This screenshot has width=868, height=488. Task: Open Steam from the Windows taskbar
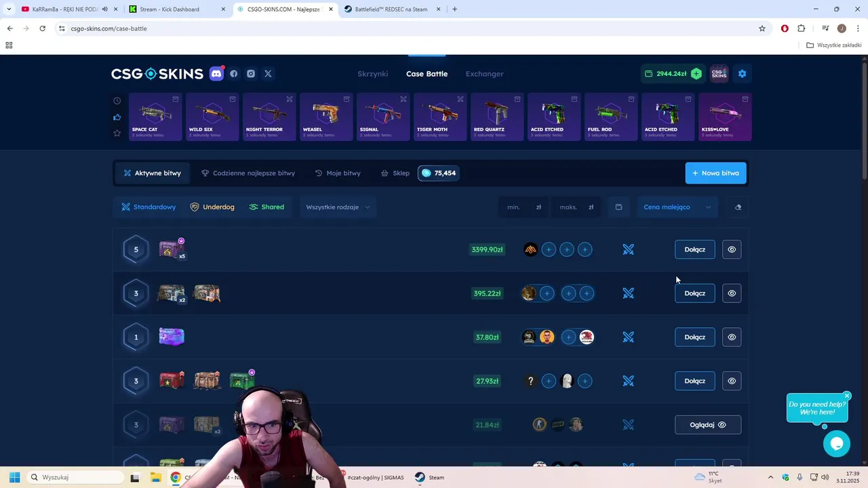pos(429,477)
